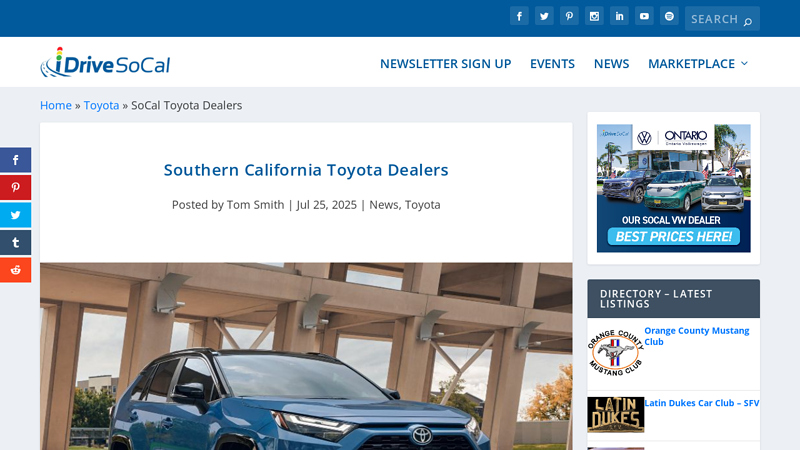
Task: Open the Facebook page from top bar
Action: click(519, 16)
